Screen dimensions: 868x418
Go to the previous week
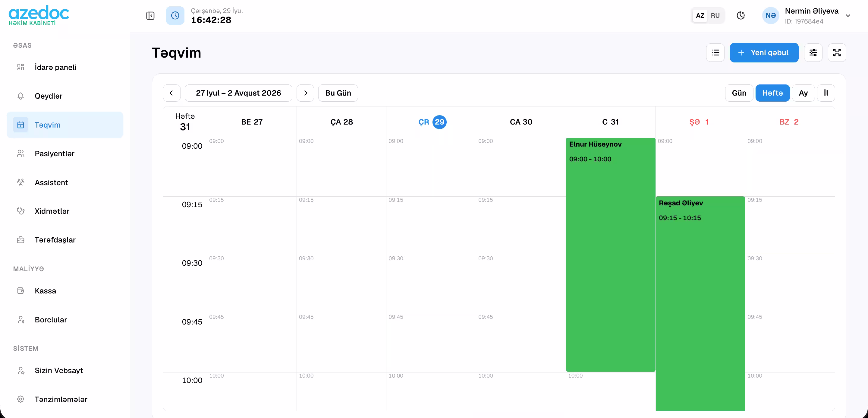tap(171, 93)
